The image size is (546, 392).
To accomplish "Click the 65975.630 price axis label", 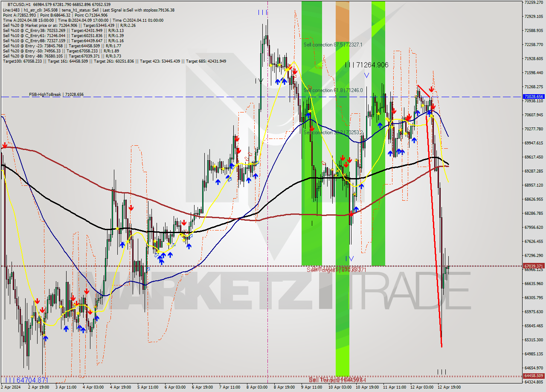I will pyautogui.click(x=534, y=311).
